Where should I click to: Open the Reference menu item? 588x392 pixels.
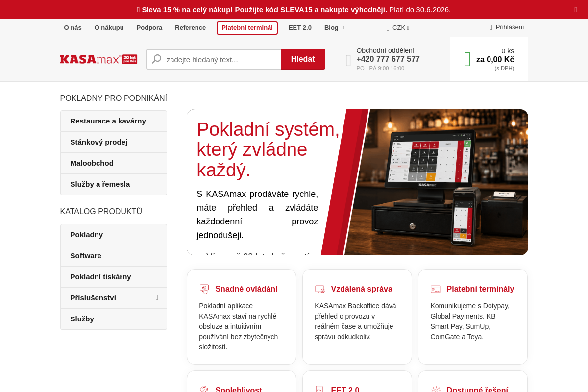click(x=191, y=28)
